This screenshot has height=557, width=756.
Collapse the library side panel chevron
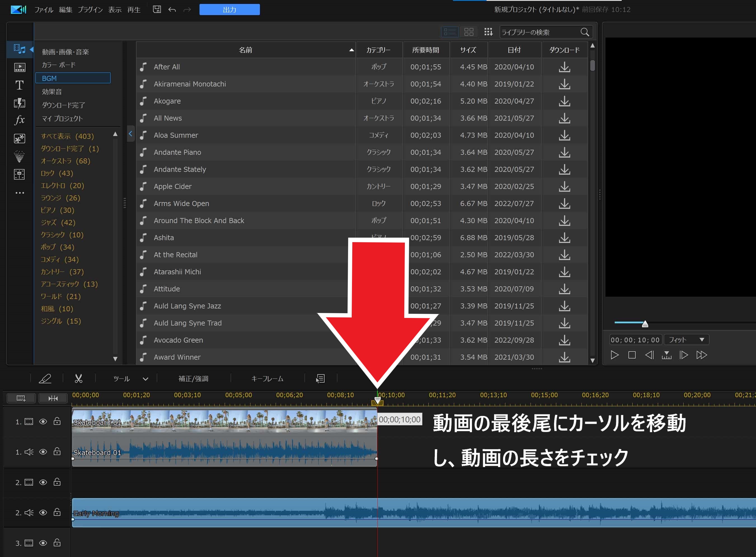coord(130,134)
